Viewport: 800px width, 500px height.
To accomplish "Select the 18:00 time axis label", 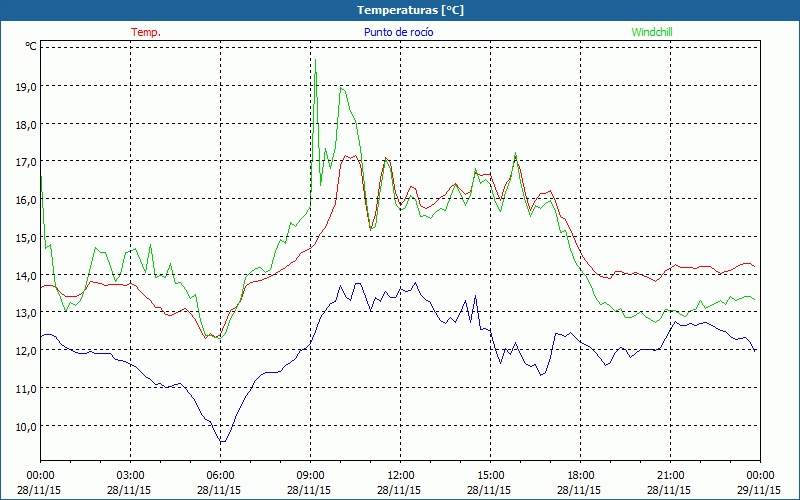I will click(581, 475).
